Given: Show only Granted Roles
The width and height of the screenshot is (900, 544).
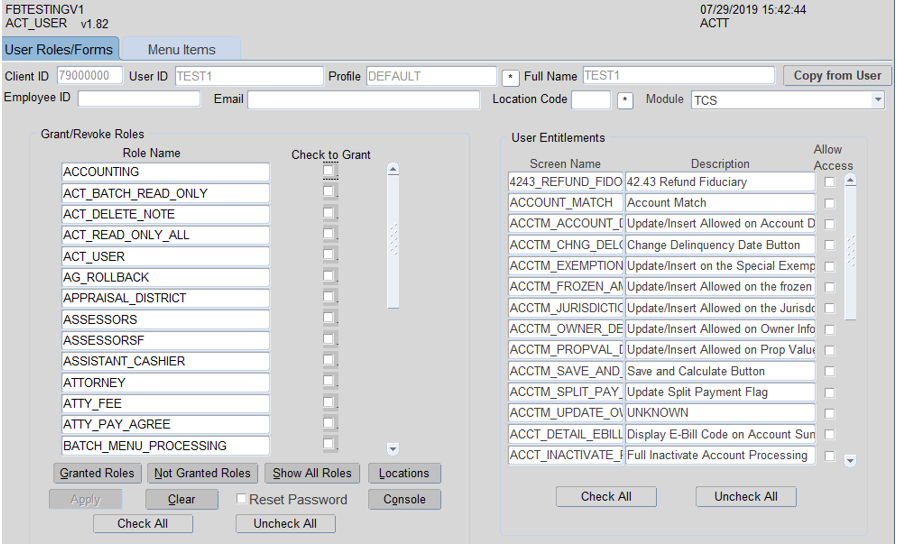Looking at the screenshot, I should [x=97, y=473].
